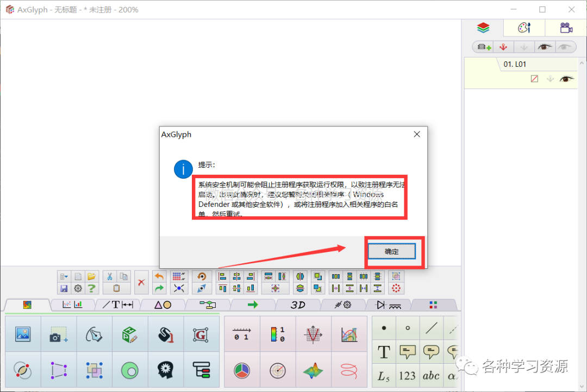
Task: Open the electronic components diode tab
Action: pos(388,305)
